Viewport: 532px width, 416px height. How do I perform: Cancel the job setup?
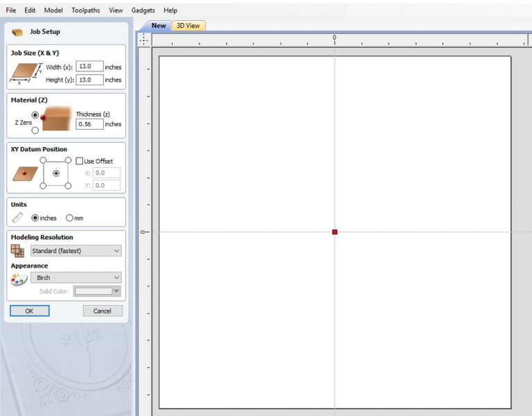[103, 311]
